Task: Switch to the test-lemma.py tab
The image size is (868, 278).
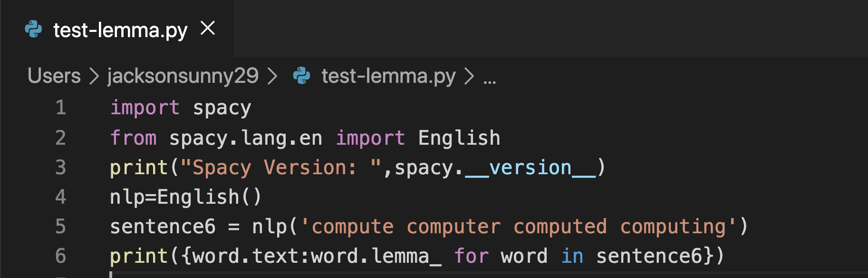Action: (x=118, y=29)
